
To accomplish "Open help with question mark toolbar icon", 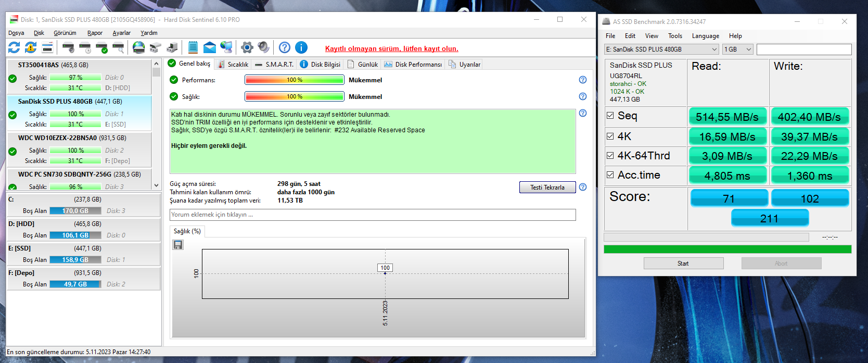I will 285,47.
